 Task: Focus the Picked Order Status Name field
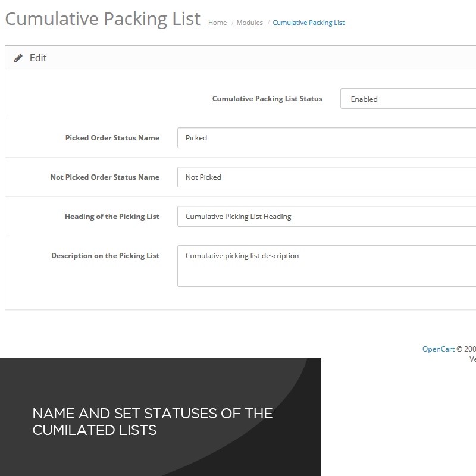[327, 138]
